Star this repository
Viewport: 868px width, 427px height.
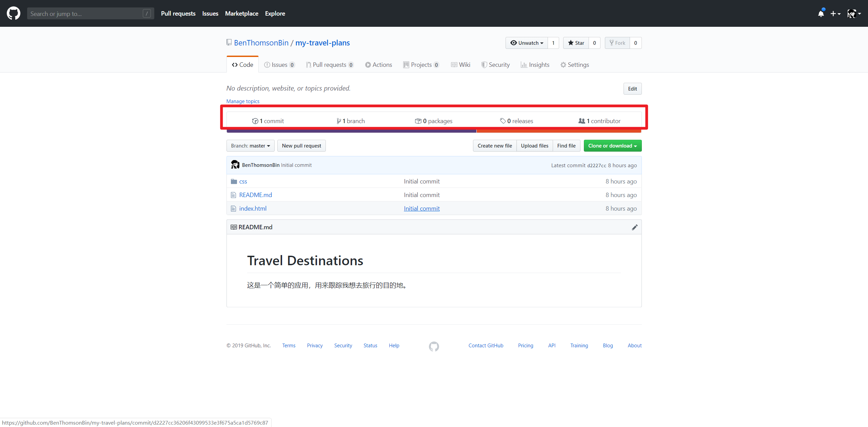(x=576, y=43)
